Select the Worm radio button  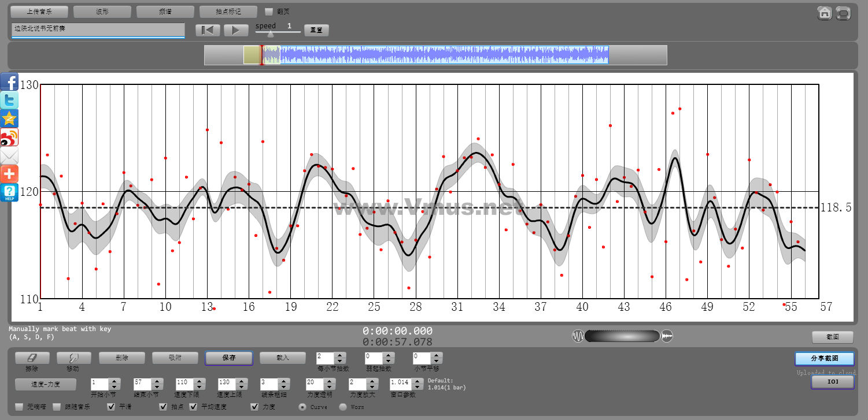[343, 407]
